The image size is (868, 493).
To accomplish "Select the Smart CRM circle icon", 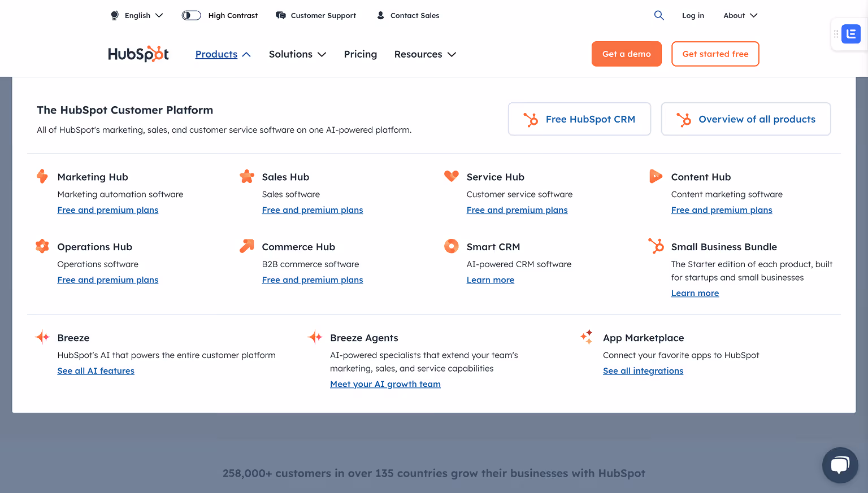I will coord(452,246).
